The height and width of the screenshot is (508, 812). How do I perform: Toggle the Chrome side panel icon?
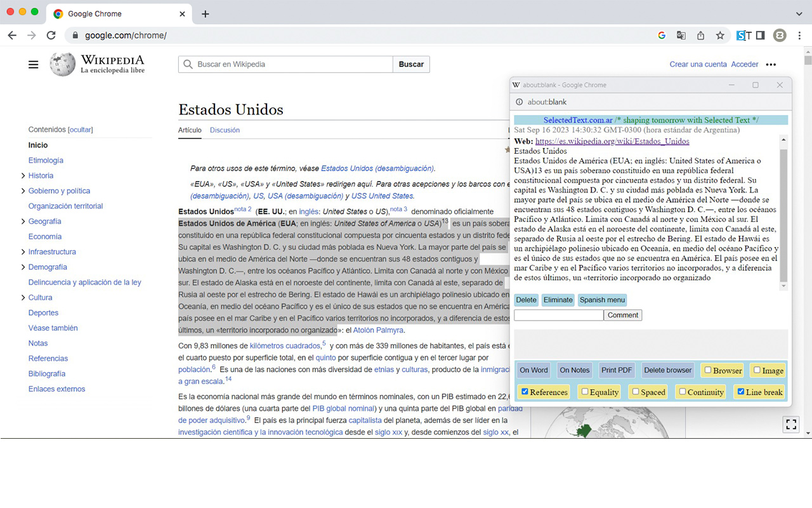pyautogui.click(x=760, y=36)
